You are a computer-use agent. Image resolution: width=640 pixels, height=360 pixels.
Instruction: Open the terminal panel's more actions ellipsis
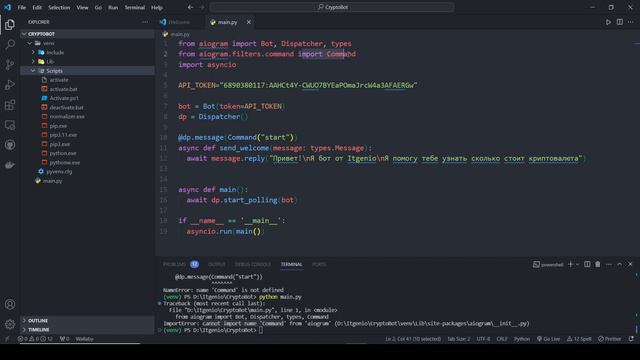coord(609,264)
